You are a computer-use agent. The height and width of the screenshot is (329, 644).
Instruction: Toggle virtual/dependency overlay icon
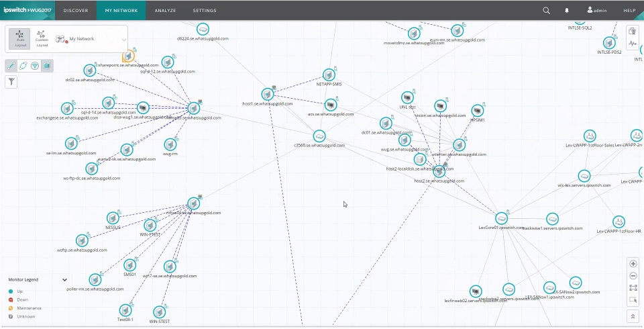point(23,66)
